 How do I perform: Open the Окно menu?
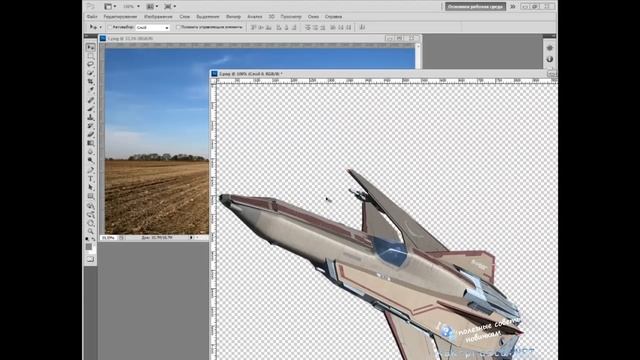[x=313, y=17]
